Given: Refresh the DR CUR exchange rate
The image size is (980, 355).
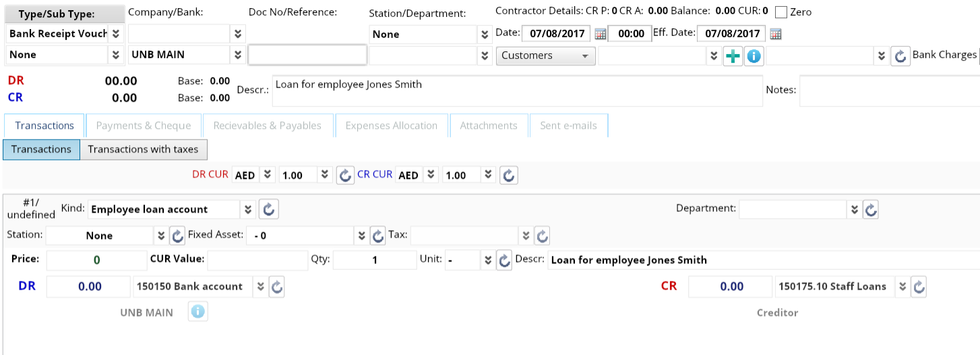Looking at the screenshot, I should click(345, 175).
